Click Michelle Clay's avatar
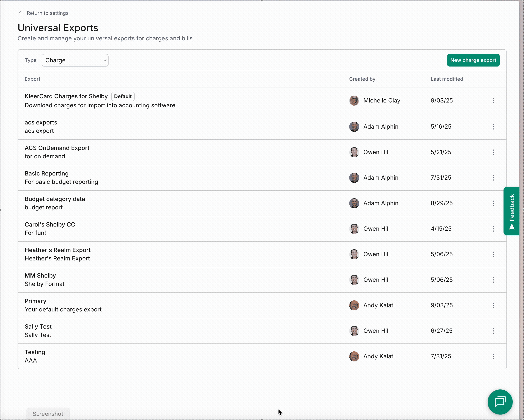 tap(354, 101)
